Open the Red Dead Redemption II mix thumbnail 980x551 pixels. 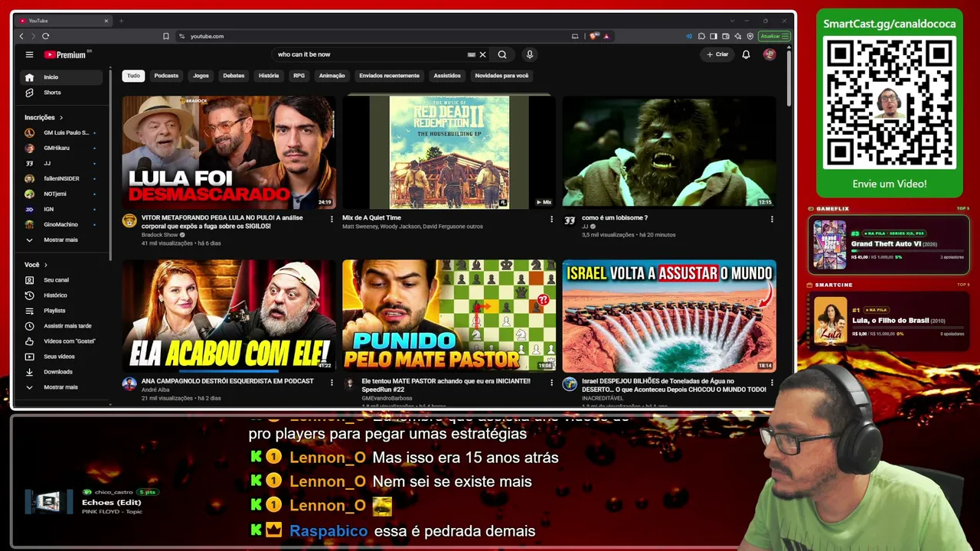click(449, 152)
